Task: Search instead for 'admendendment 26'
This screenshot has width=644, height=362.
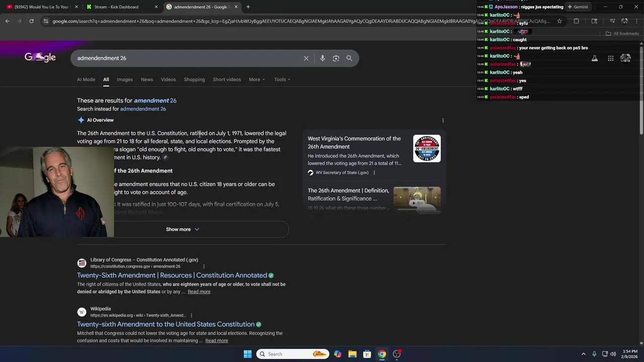Action: pos(143,109)
